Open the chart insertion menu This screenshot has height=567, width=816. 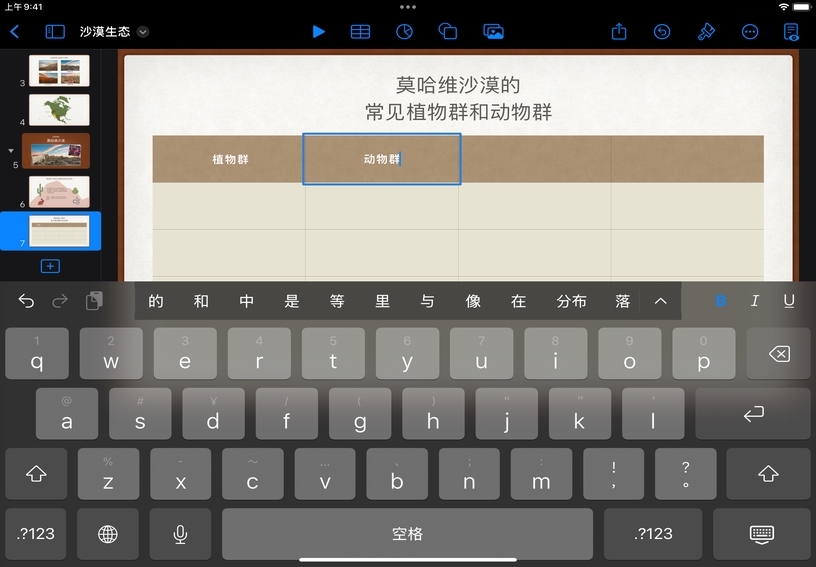pyautogui.click(x=404, y=32)
